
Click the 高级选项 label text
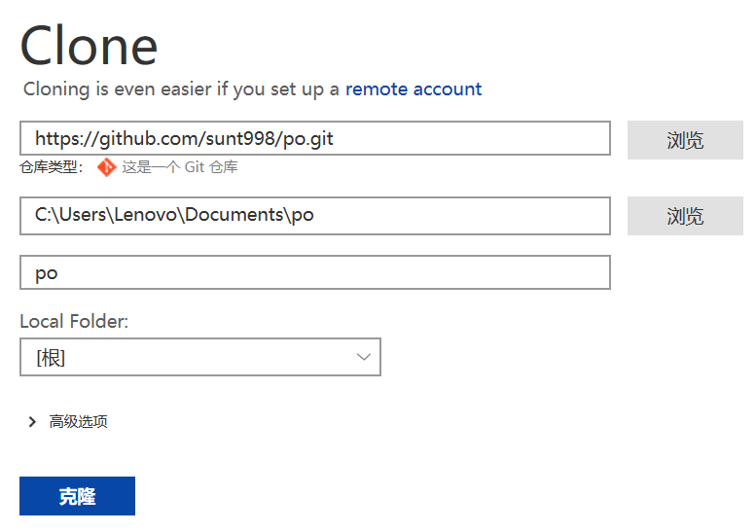tap(78, 422)
